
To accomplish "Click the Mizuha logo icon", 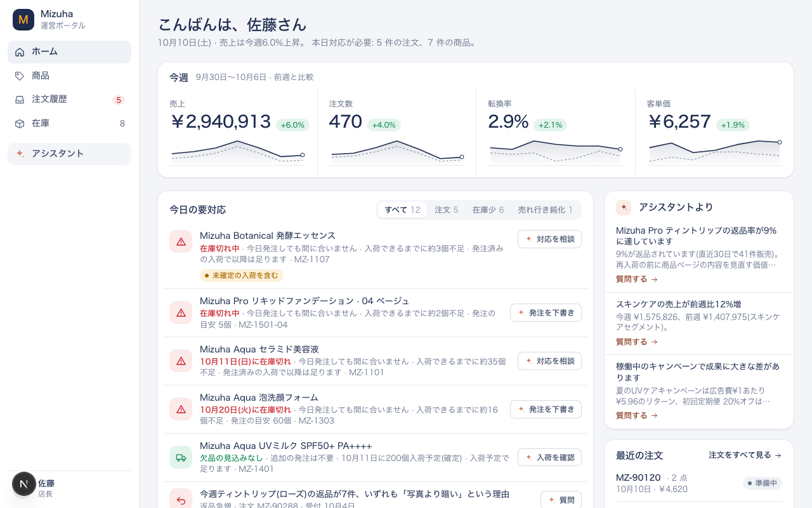I will [23, 20].
